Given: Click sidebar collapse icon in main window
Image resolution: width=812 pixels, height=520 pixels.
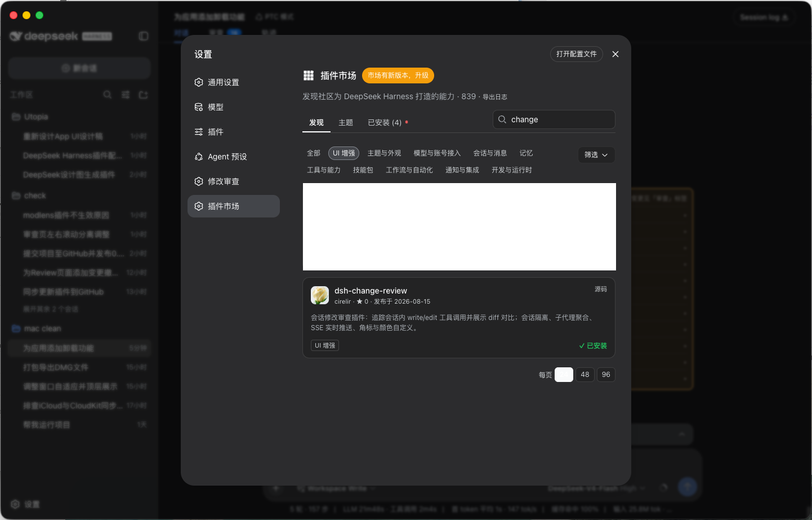Looking at the screenshot, I should (144, 36).
